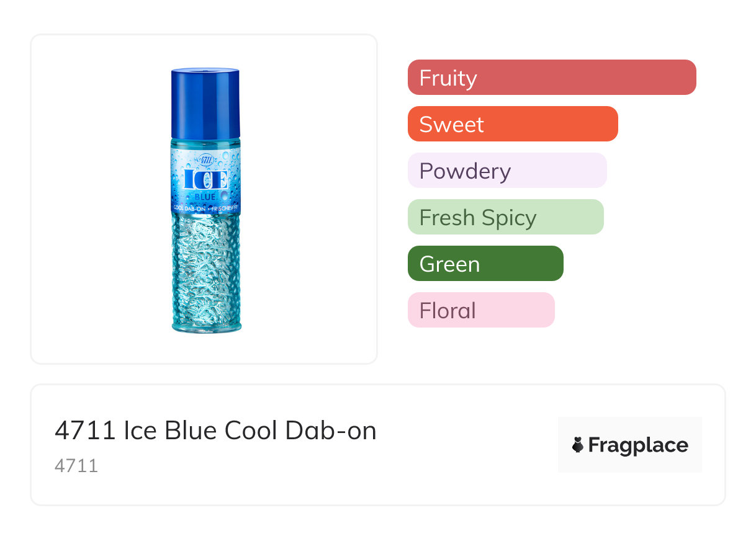Image resolution: width=756 pixels, height=536 pixels.
Task: Click the COOL DAB-ON text on the bottle
Action: coord(187,207)
